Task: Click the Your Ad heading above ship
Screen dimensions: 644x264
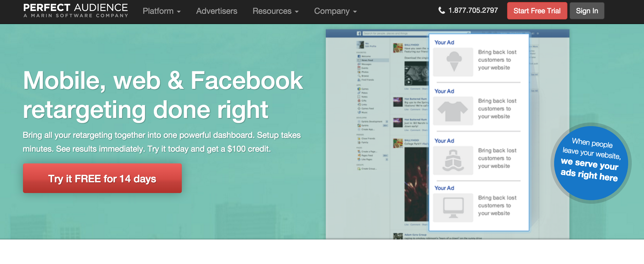Action: tap(444, 141)
